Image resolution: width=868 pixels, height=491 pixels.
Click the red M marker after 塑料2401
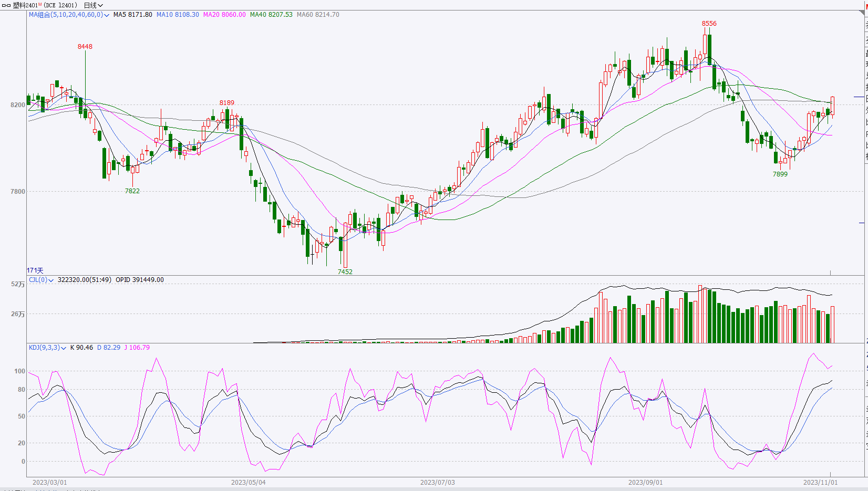[x=40, y=5]
